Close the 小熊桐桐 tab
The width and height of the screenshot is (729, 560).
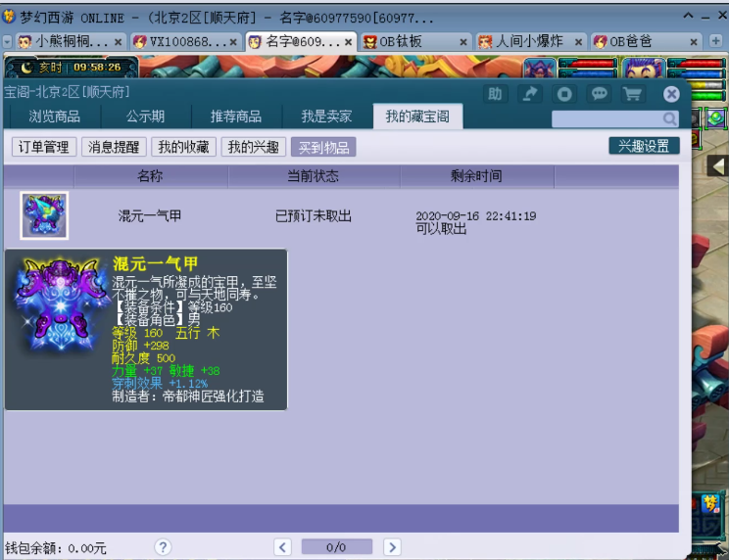tap(119, 42)
